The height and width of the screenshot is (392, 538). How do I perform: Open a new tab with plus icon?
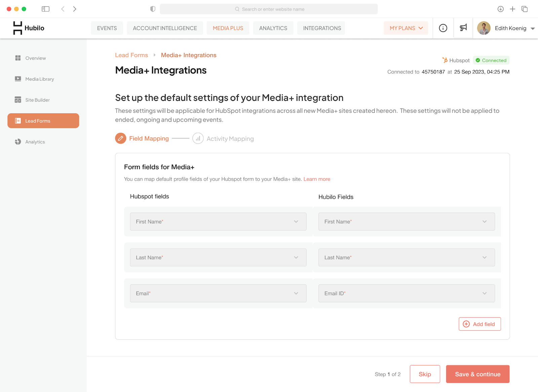click(512, 9)
